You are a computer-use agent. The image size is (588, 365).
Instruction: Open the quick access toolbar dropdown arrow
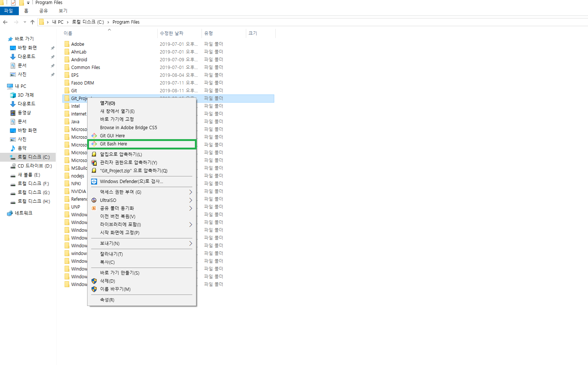(x=28, y=3)
